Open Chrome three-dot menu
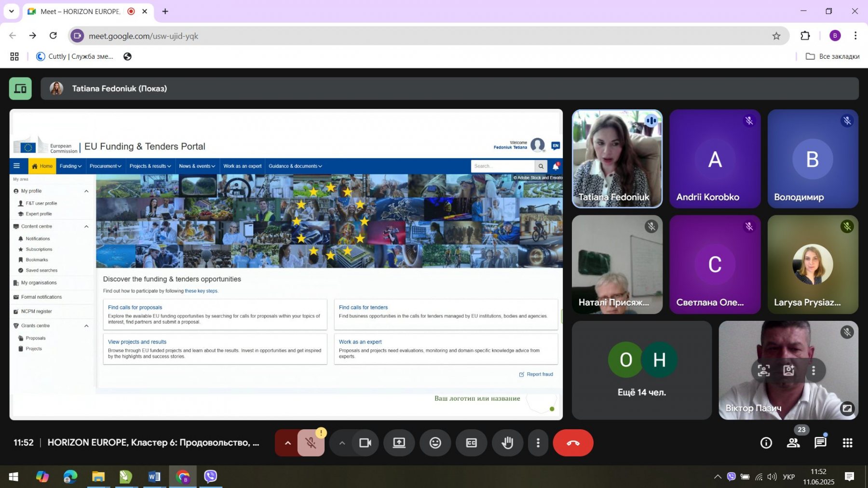 pos(855,36)
